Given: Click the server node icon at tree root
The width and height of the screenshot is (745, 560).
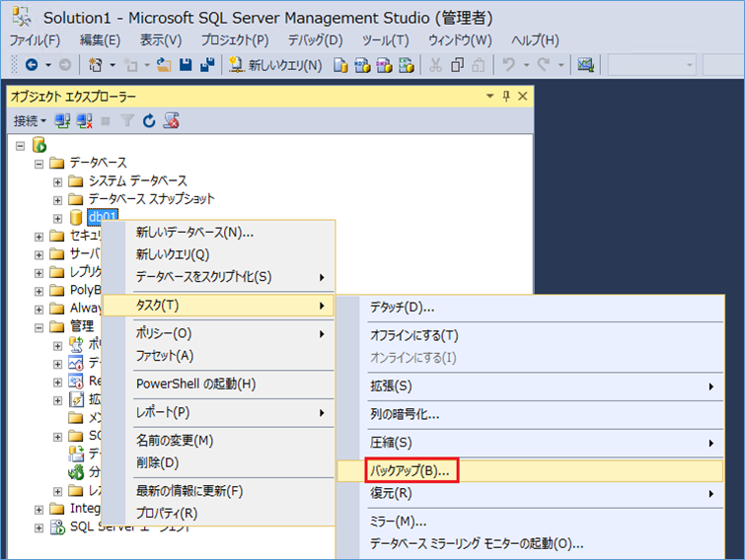Looking at the screenshot, I should coord(39,145).
